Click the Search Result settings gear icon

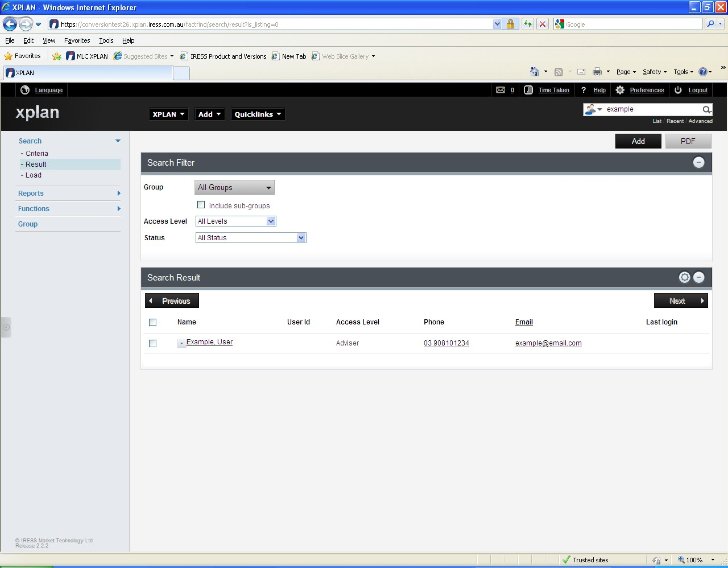(x=684, y=277)
